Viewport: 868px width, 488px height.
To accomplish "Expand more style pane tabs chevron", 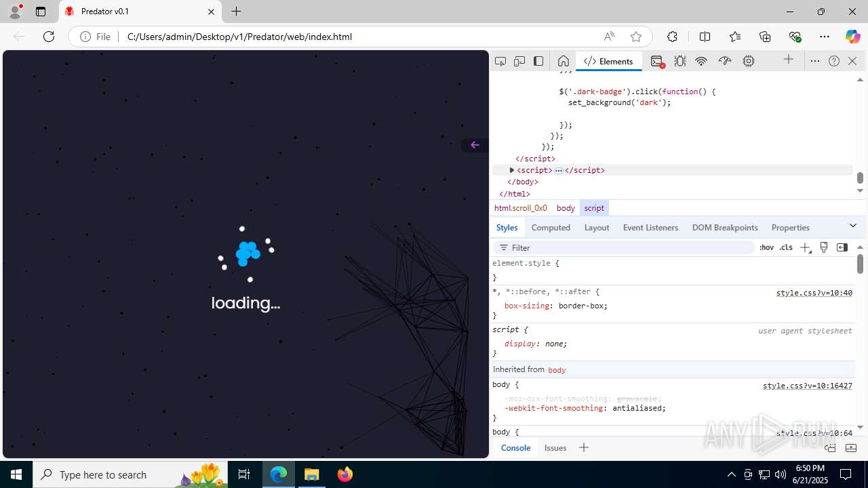I will (x=853, y=226).
